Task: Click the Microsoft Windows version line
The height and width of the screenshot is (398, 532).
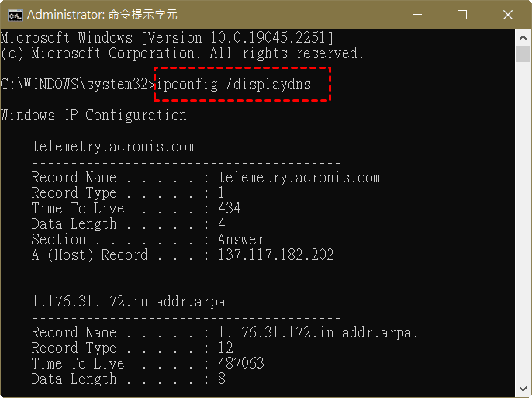Action: 168,37
